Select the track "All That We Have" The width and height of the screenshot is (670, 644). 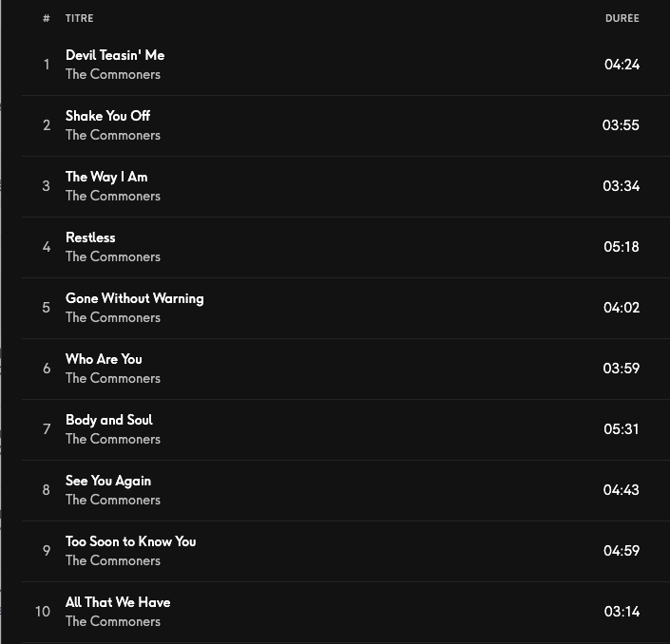118,602
